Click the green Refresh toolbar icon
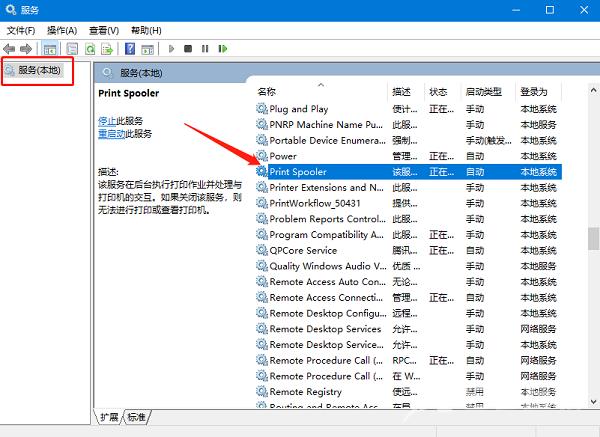 (x=90, y=49)
